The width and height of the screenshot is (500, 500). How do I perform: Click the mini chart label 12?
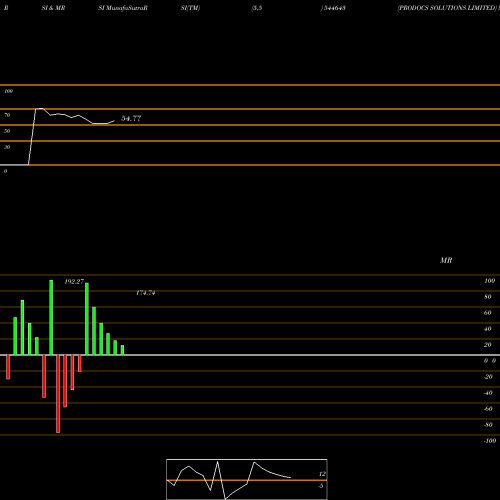click(322, 474)
